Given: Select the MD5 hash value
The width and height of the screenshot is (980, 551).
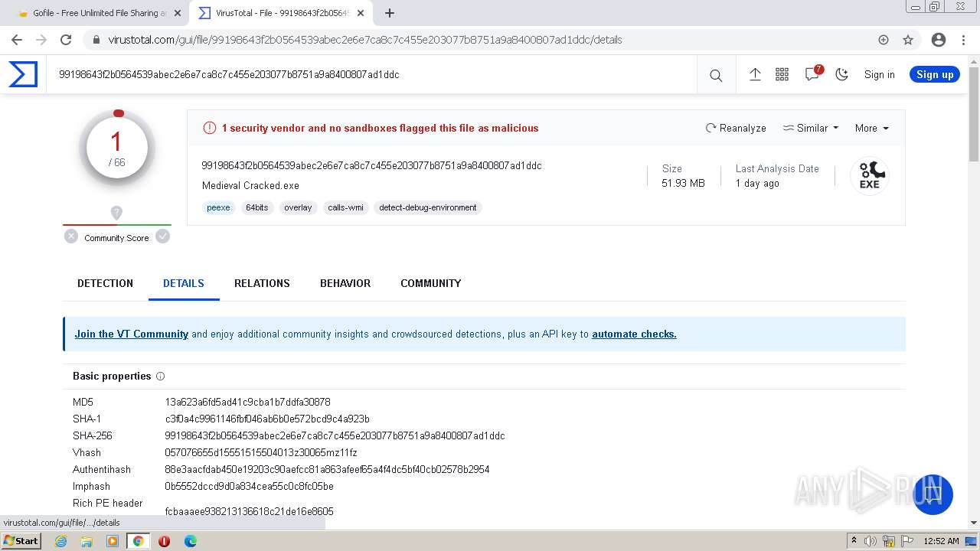Looking at the screenshot, I should pyautogui.click(x=247, y=402).
